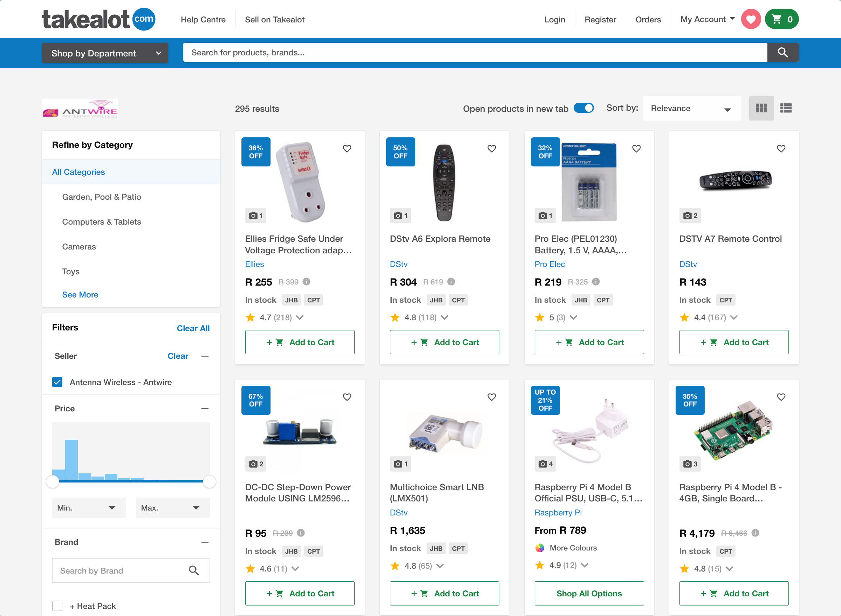Viewport: 841px width, 616px height.
Task: Click the product search input field
Action: click(x=474, y=53)
